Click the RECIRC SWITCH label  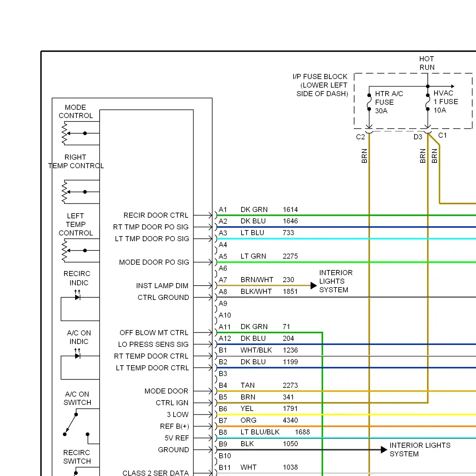[x=77, y=457]
